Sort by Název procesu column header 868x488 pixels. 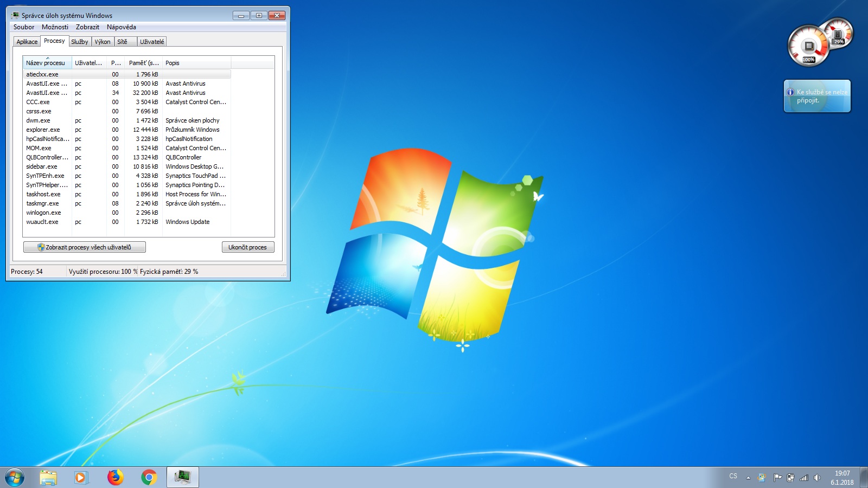coord(47,63)
